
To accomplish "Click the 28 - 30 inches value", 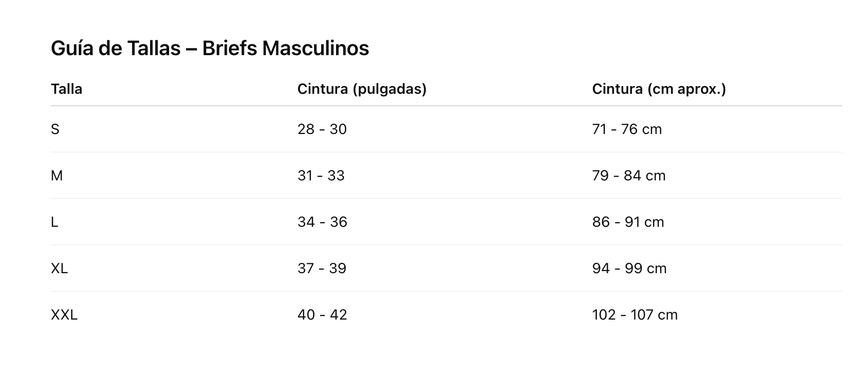I will coord(322,129).
